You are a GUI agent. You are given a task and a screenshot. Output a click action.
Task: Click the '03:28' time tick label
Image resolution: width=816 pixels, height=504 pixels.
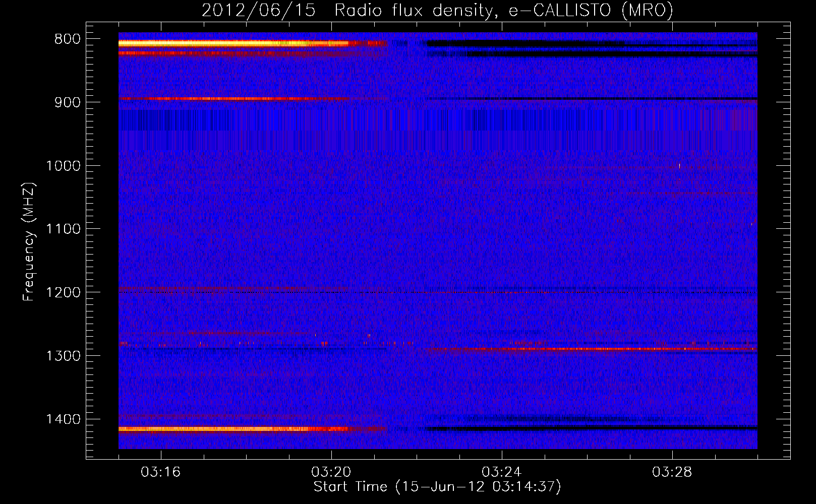click(x=672, y=472)
